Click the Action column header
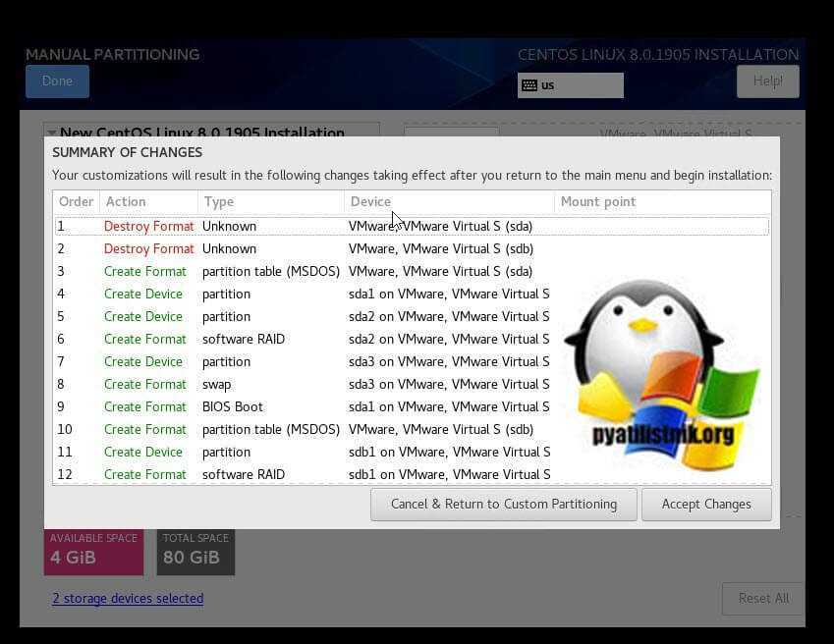 [148, 202]
